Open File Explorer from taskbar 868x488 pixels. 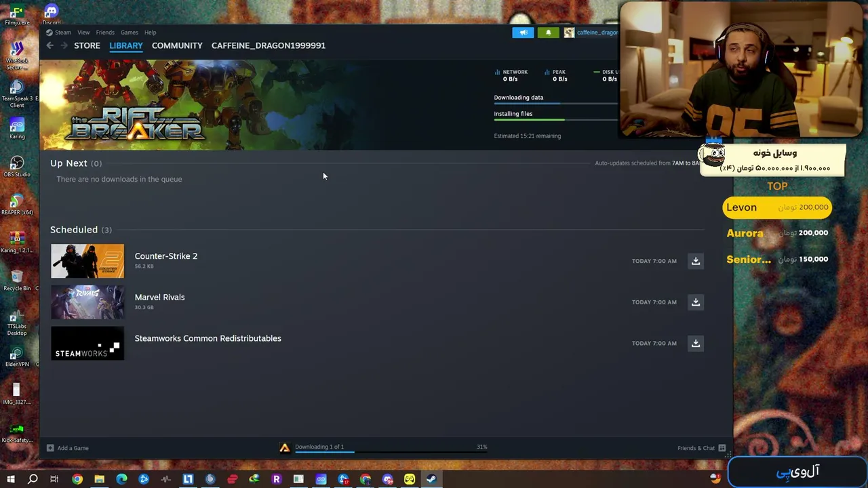coord(100,479)
